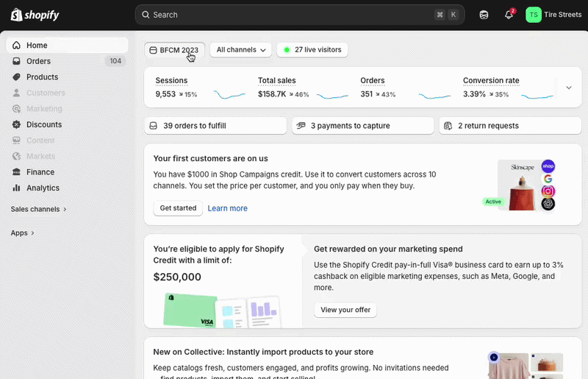
Task: Click the Total sales sparkline chart
Action: point(333,96)
